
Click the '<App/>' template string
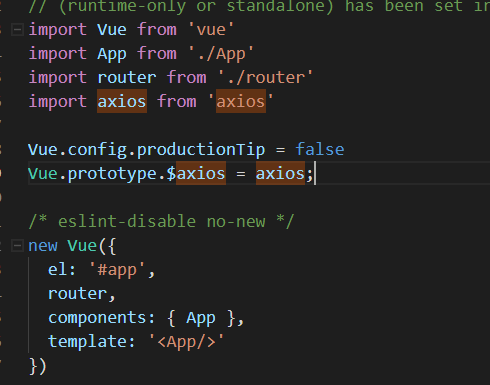[186, 342]
